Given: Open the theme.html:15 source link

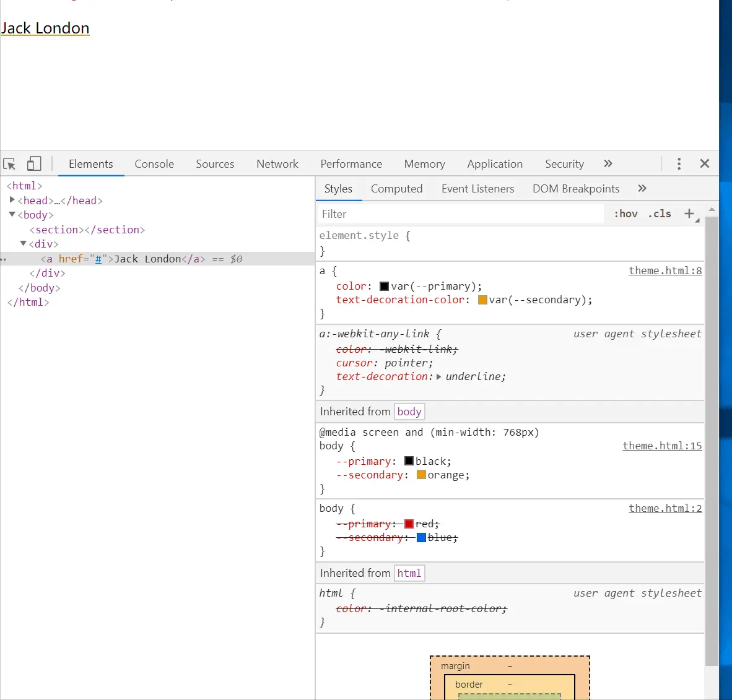Looking at the screenshot, I should [x=662, y=446].
